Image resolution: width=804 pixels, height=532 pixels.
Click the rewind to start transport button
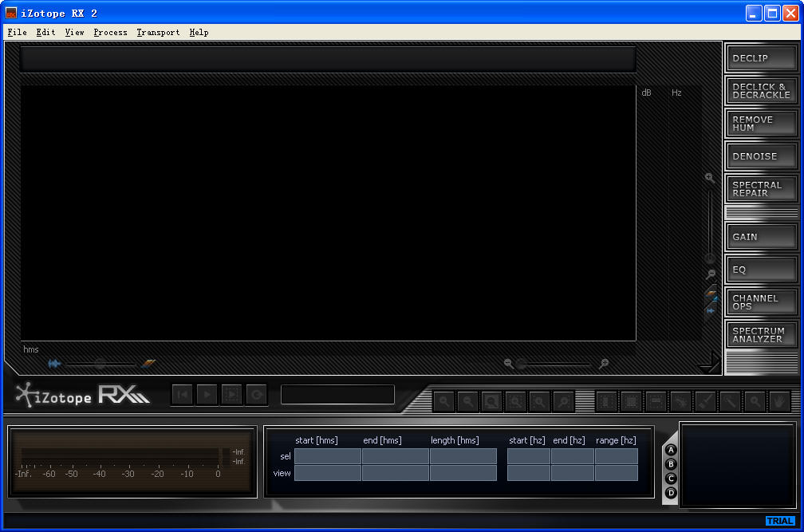point(182,395)
